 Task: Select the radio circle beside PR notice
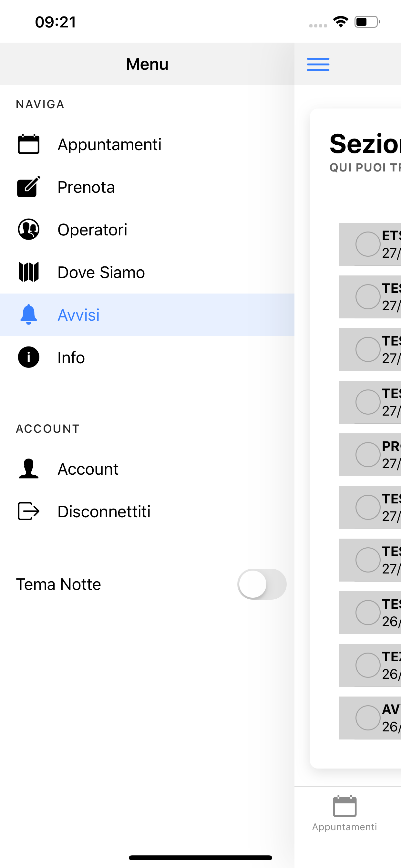point(368,455)
